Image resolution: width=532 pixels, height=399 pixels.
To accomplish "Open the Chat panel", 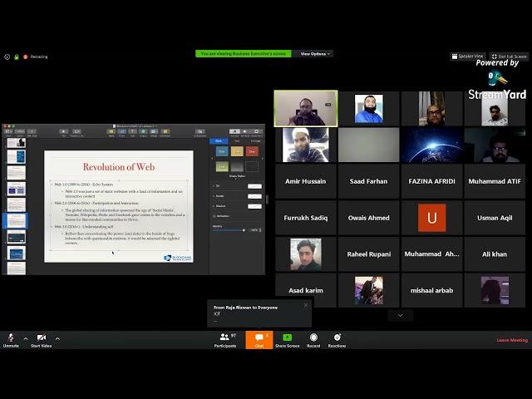I will pyautogui.click(x=259, y=339).
